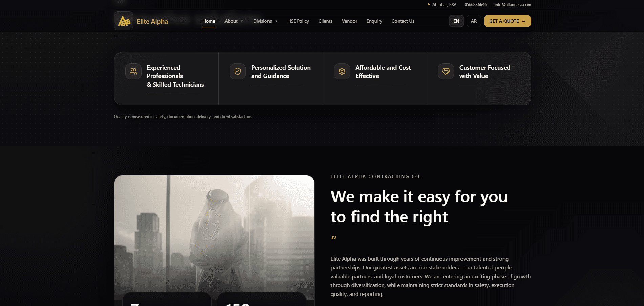
Task: Click the businessman skyline photo
Action: [x=214, y=233]
